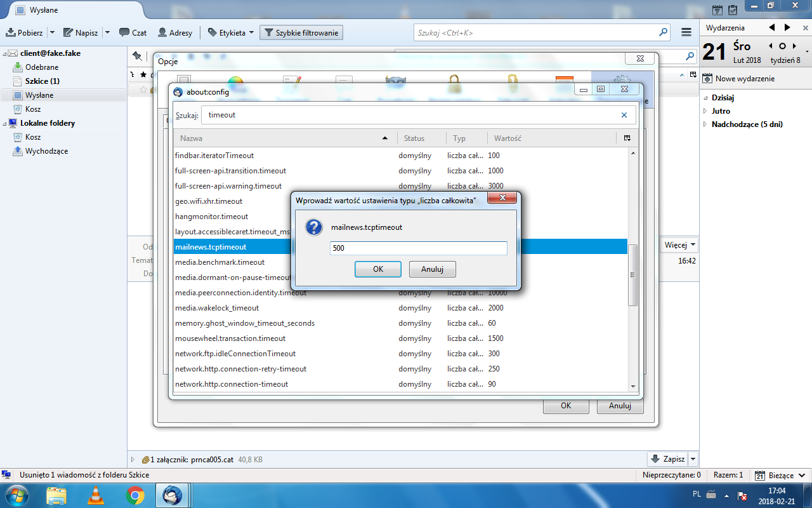
Task: Expand the Dzisiaj events group
Action: [x=705, y=98]
